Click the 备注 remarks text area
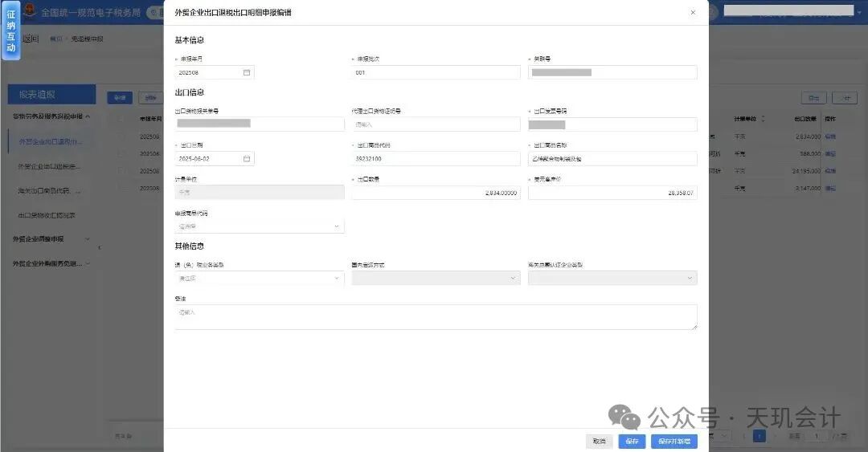The width and height of the screenshot is (868, 452). point(436,317)
